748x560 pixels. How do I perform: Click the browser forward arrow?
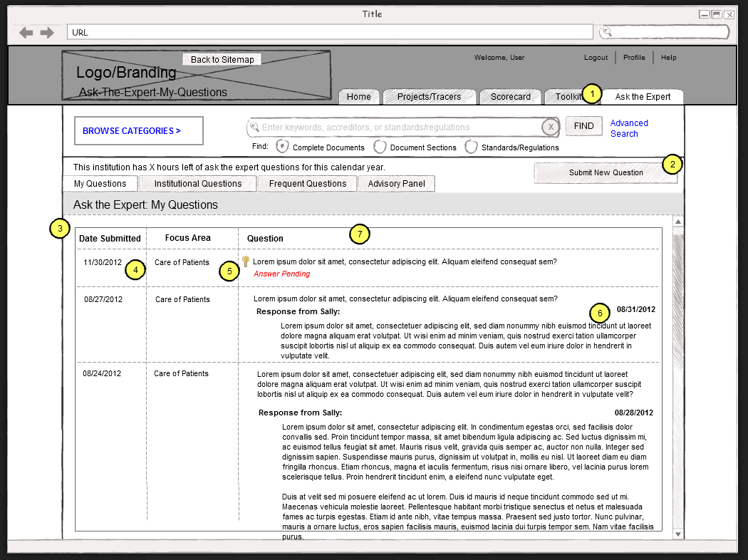(x=47, y=33)
